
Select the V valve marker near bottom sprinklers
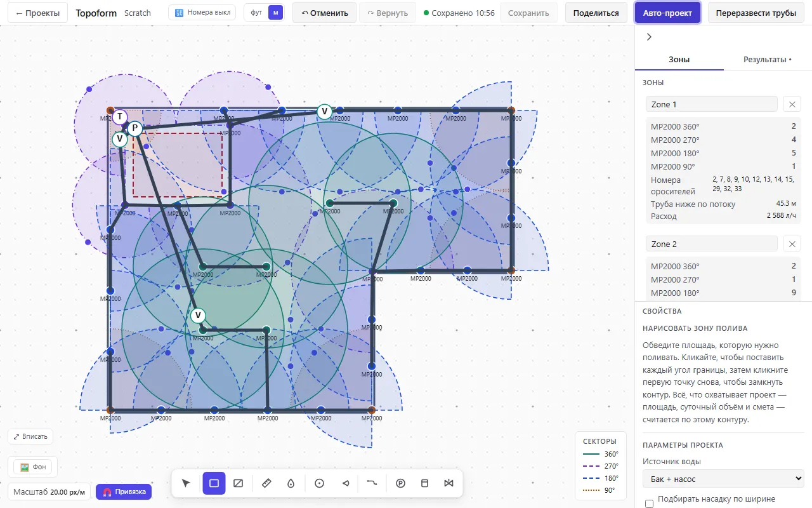pyautogui.click(x=198, y=315)
